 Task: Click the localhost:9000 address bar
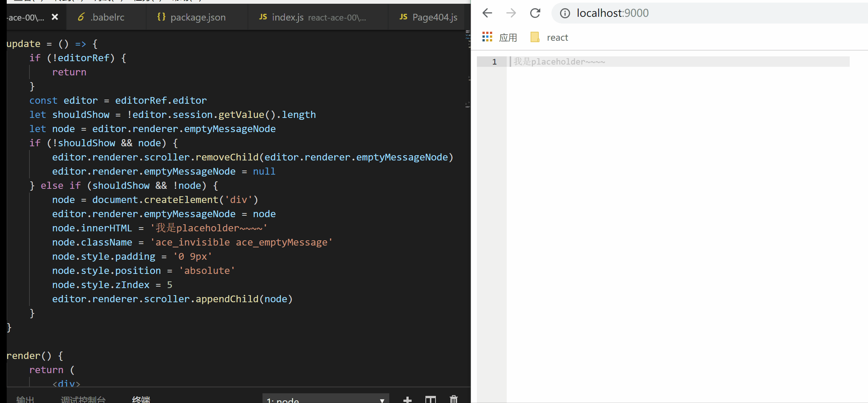708,13
